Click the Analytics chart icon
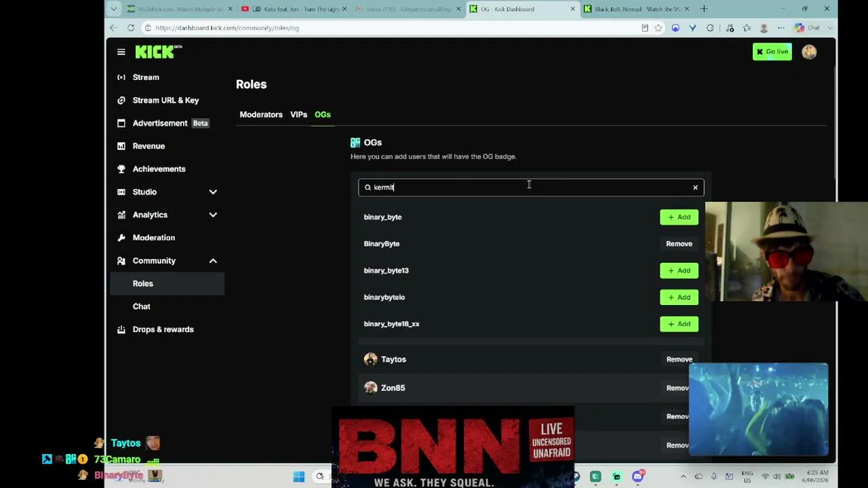This screenshot has width=868, height=488. click(x=121, y=215)
